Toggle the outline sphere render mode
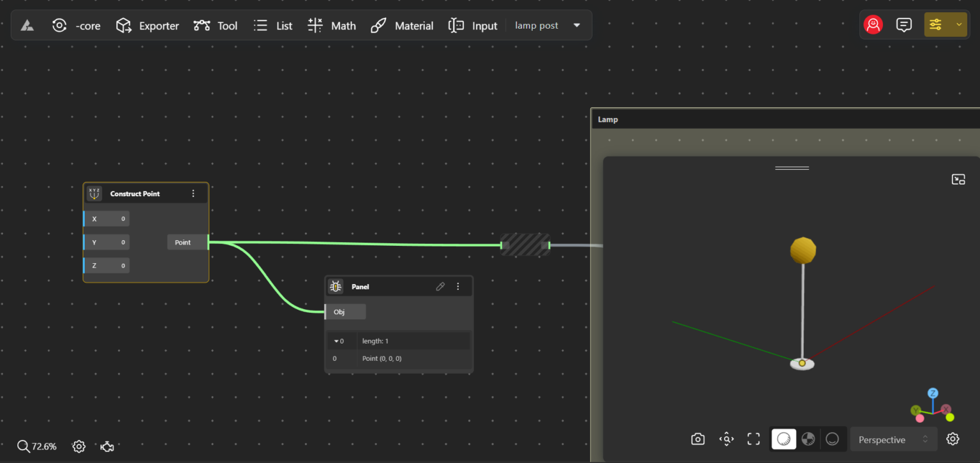Viewport: 980px width, 463px height. (x=832, y=439)
